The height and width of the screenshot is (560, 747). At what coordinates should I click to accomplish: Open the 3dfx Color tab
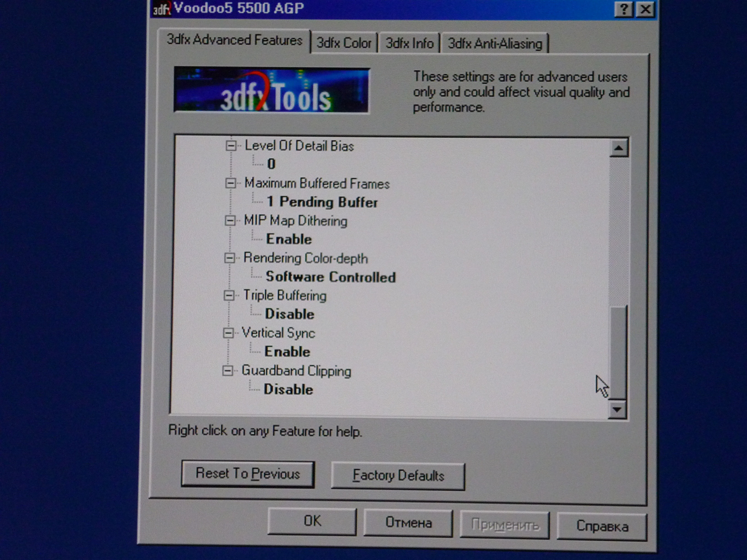(344, 43)
